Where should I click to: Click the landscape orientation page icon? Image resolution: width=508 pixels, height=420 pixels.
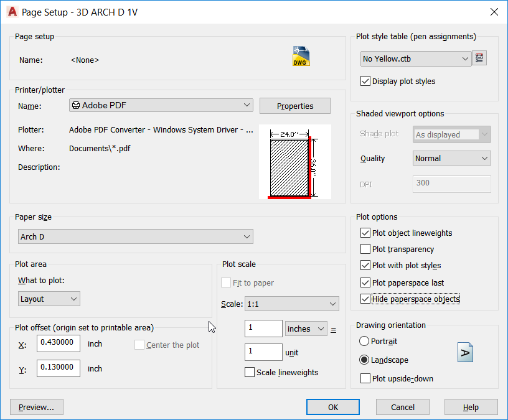pos(465,352)
